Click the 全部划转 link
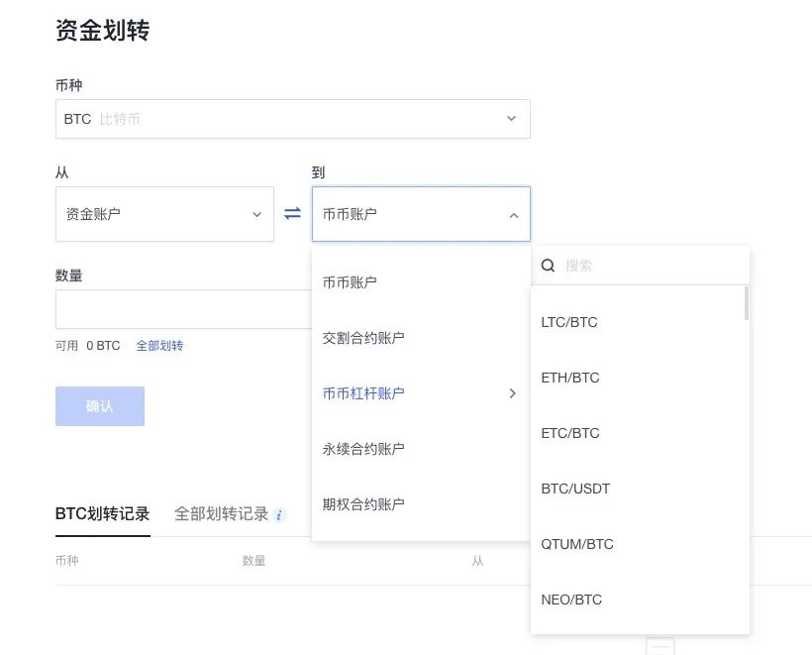812x655 pixels. (159, 346)
